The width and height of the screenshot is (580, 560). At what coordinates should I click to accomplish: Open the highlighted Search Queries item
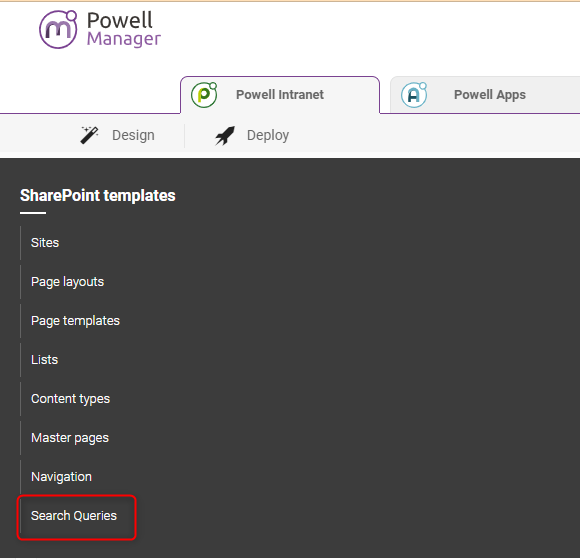[x=74, y=516]
